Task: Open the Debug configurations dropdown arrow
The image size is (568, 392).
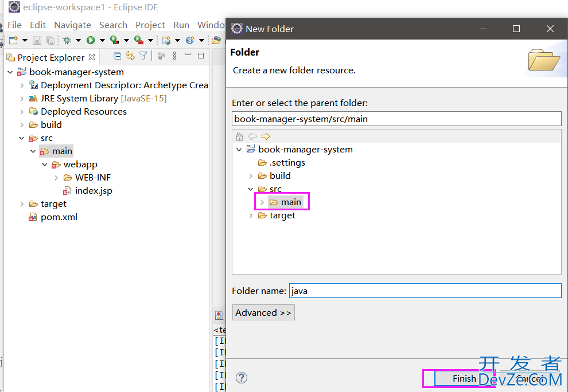Action: point(78,40)
